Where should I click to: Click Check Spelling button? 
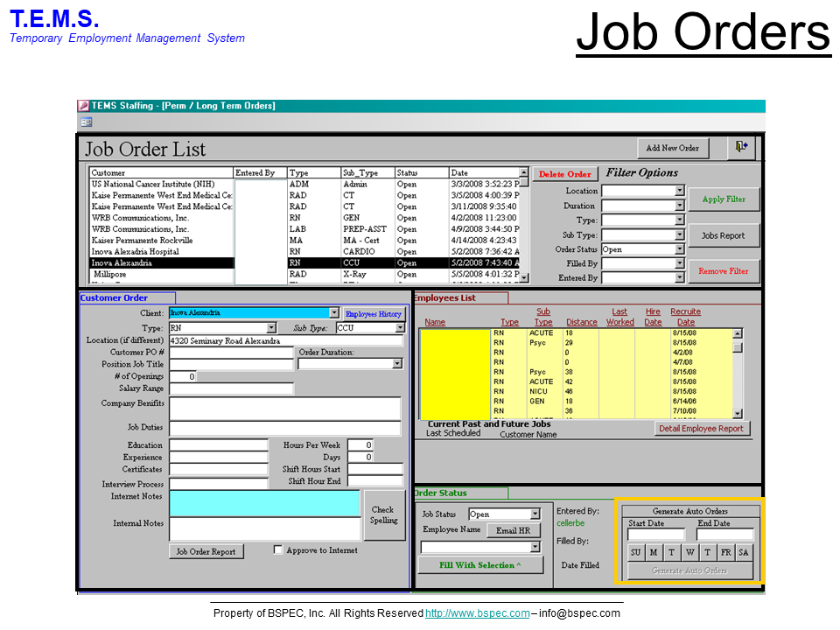[383, 515]
